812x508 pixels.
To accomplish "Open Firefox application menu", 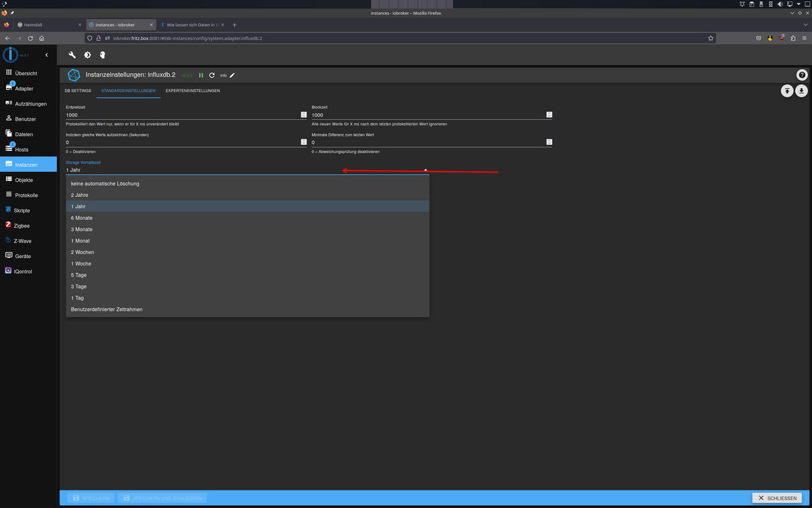I will click(803, 38).
